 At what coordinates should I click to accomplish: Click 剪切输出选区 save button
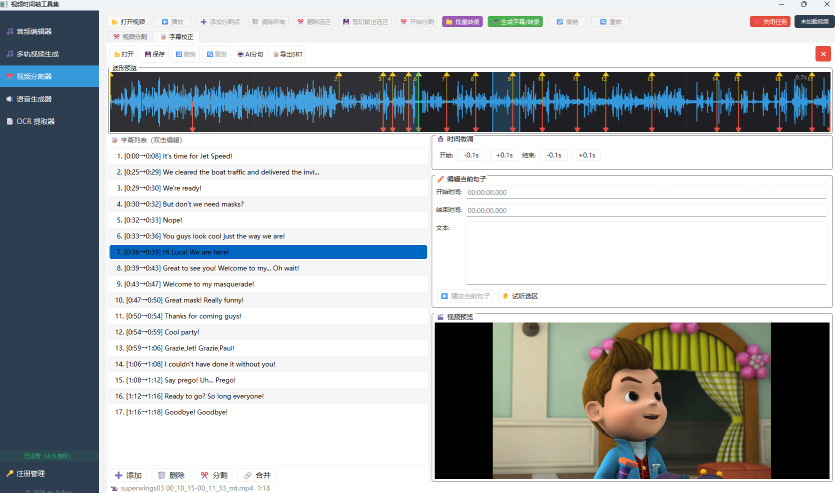coord(366,22)
